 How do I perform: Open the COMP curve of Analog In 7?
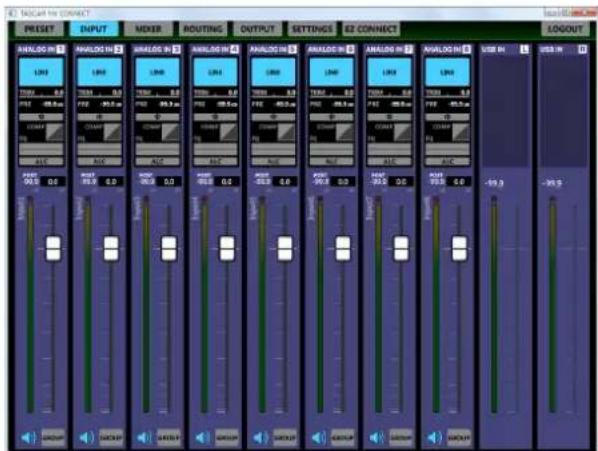pyautogui.click(x=402, y=132)
